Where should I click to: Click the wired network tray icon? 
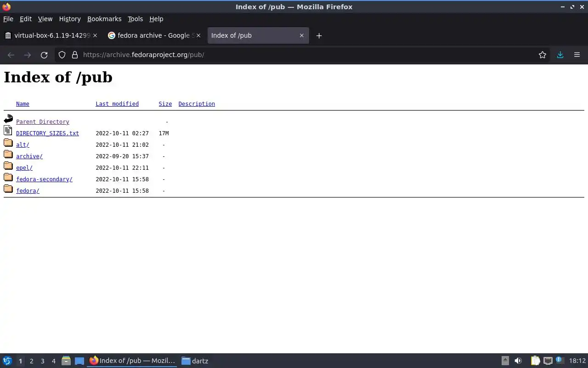[x=548, y=361]
